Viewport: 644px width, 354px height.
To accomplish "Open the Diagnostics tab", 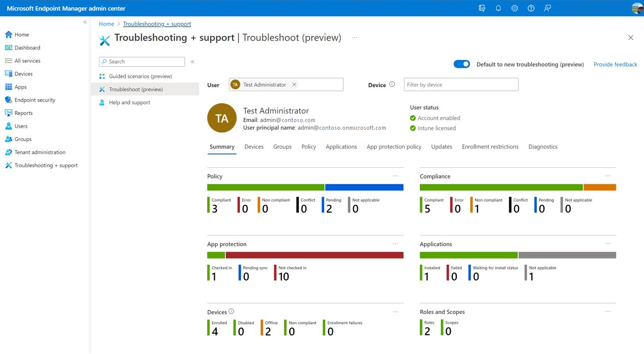I will click(543, 147).
